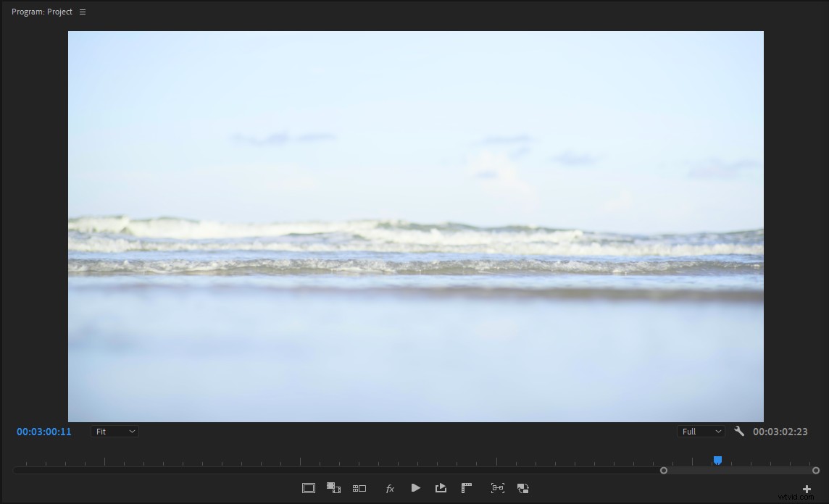Screen dimensions: 829x504
Task: Open the Fit zoom level dropdown
Action: (114, 431)
